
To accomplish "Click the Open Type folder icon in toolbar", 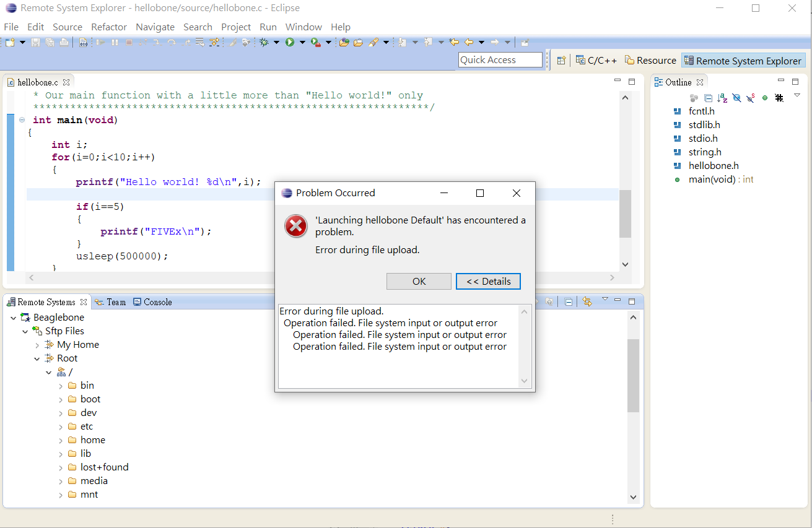I will [344, 42].
